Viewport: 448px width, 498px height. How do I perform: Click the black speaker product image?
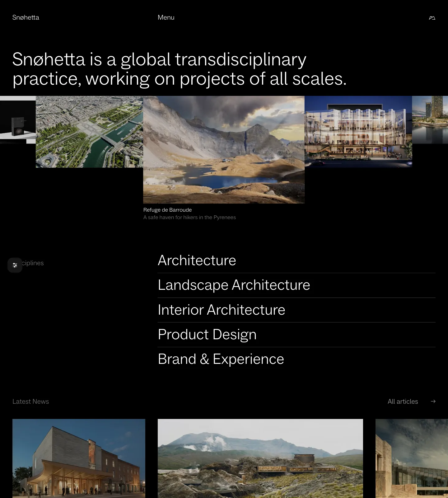coord(18,120)
